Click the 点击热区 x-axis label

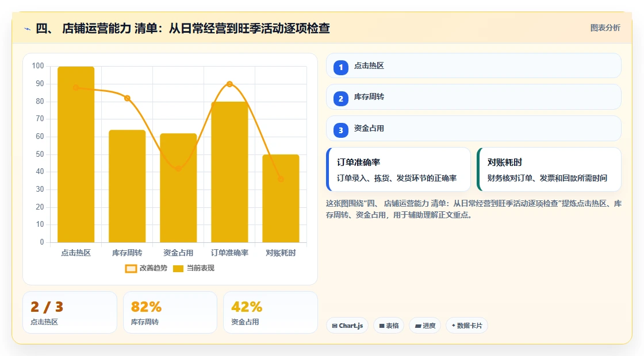point(76,253)
